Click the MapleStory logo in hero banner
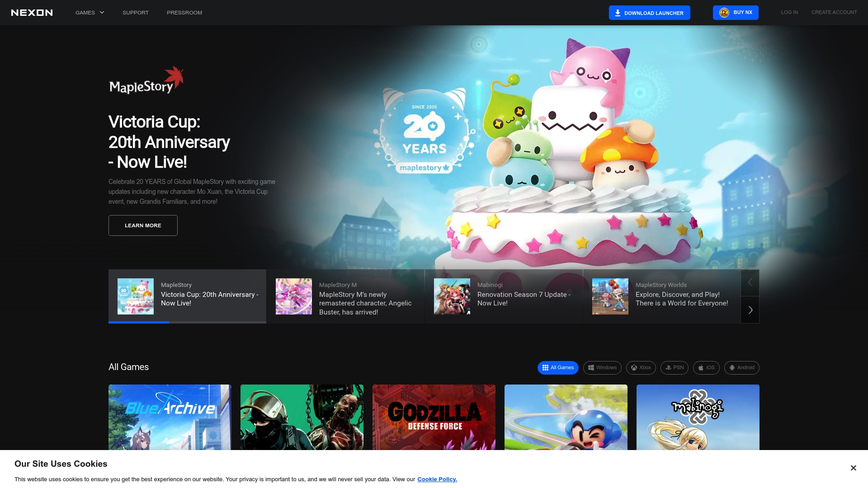 pos(146,80)
